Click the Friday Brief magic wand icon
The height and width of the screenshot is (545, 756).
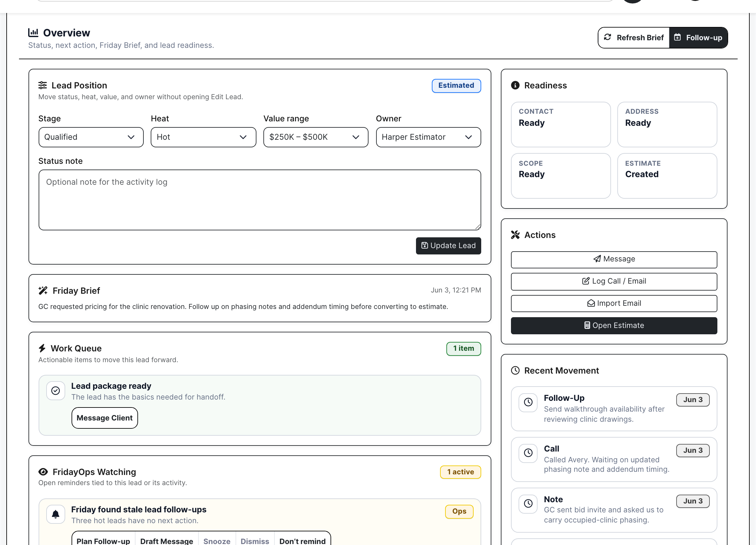[x=43, y=291]
